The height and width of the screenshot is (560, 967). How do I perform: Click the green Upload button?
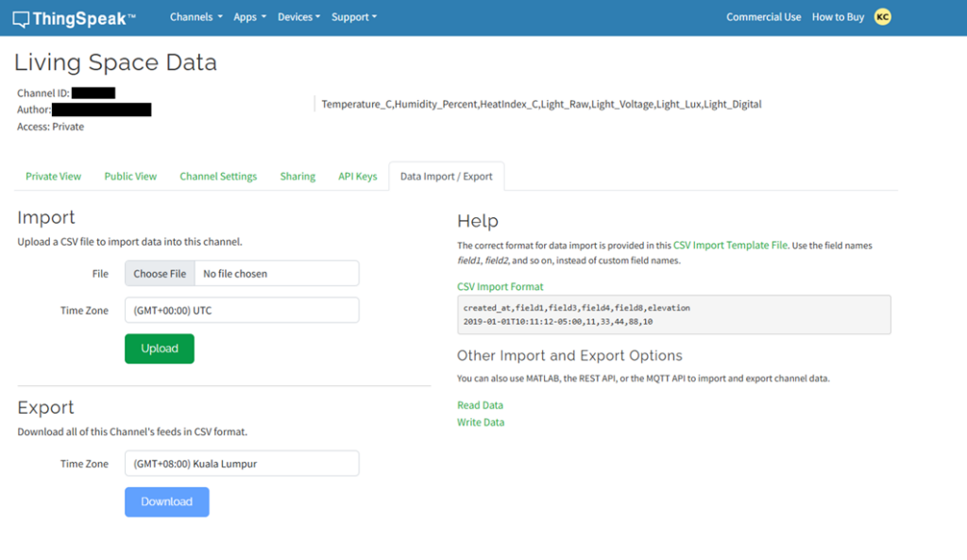coord(160,348)
